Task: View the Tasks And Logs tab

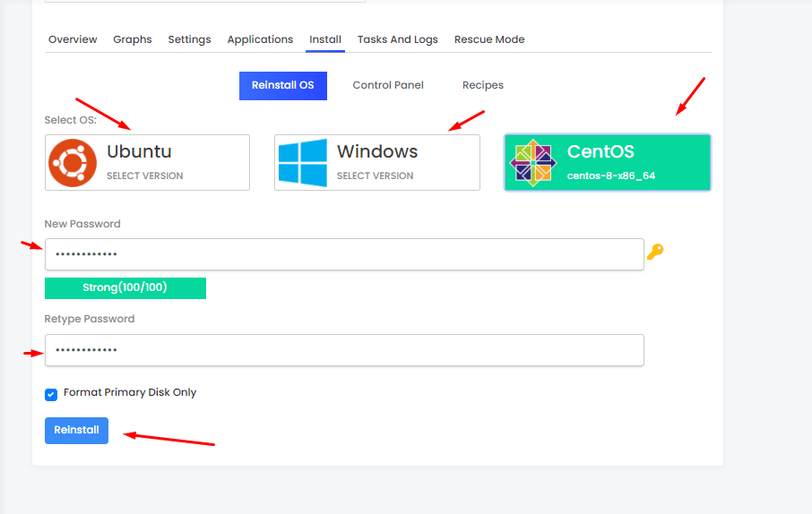Action: pos(398,39)
